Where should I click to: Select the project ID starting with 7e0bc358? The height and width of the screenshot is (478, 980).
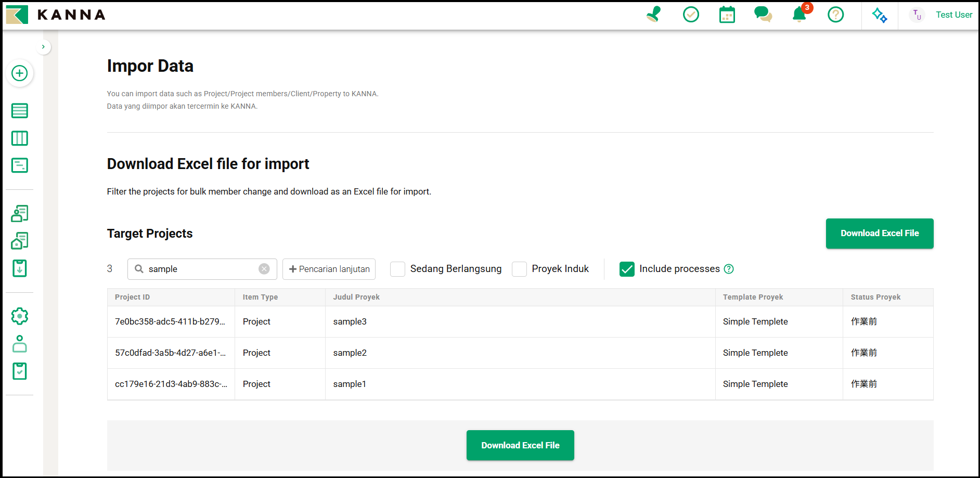tap(170, 321)
